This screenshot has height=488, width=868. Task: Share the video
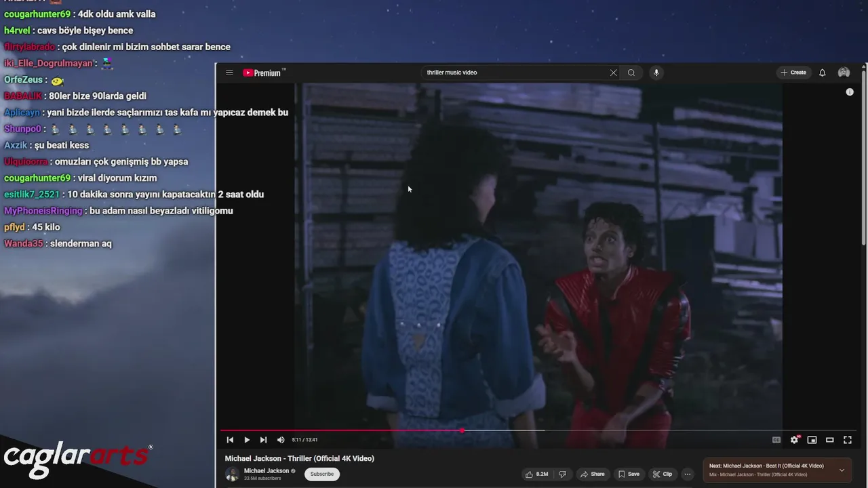[593, 474]
